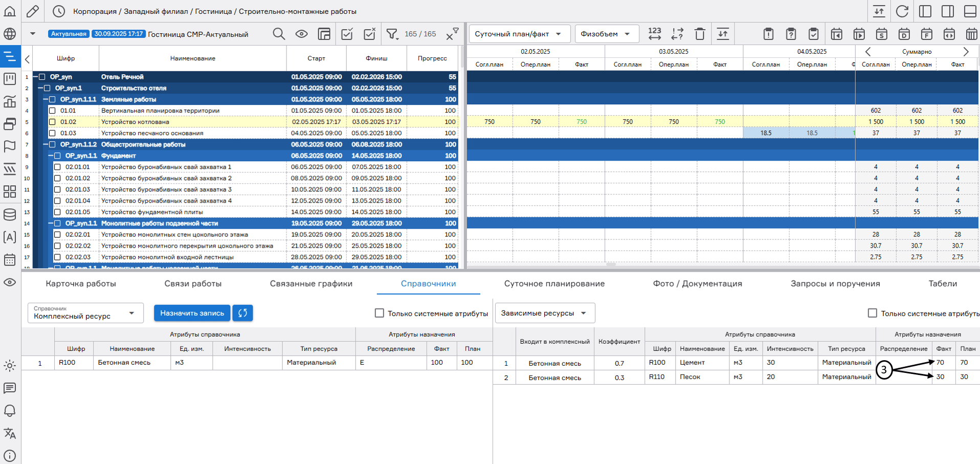Expand the 'Зависимые ресурсы' dropdown
This screenshot has height=464, width=980.
(544, 313)
